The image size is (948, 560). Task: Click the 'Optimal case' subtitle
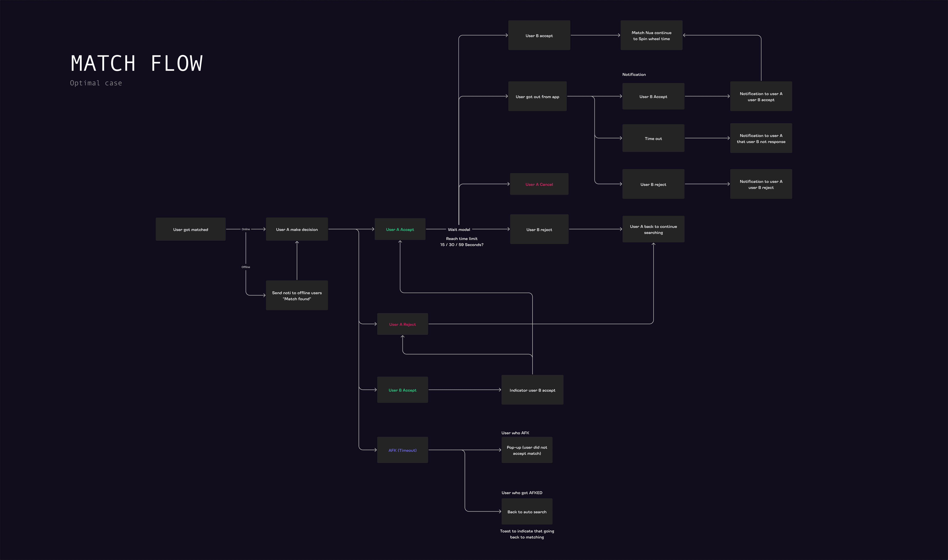point(96,83)
